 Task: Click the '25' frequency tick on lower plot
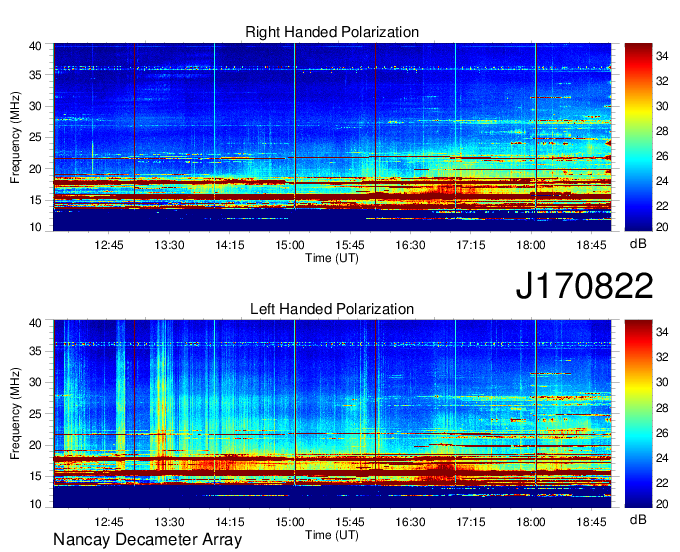[x=35, y=414]
